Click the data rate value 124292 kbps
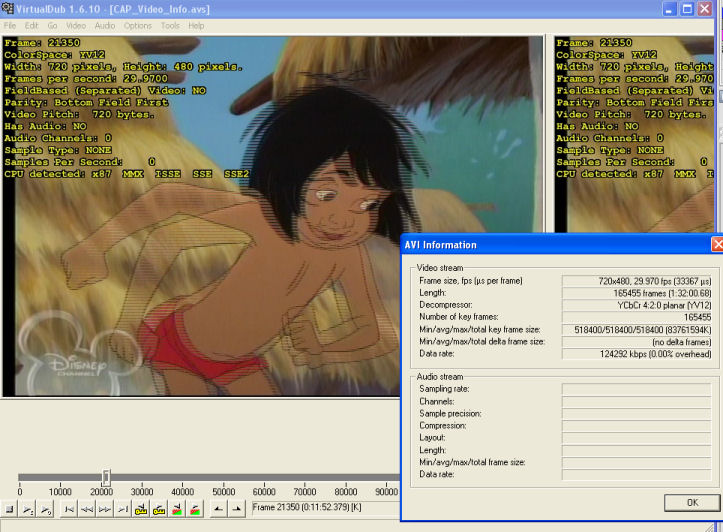Image resolution: width=723 pixels, height=532 pixels. click(x=637, y=354)
